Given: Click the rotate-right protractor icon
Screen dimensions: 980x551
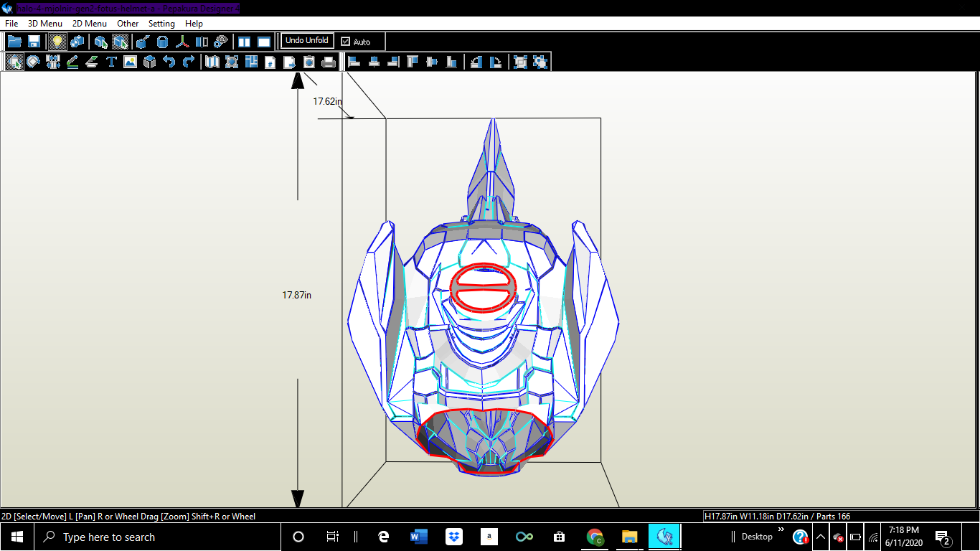Looking at the screenshot, I should [496, 62].
